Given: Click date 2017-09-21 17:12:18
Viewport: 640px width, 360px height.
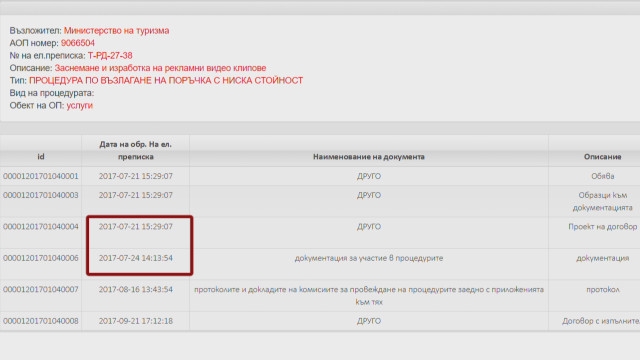Looking at the screenshot, I should tap(136, 321).
